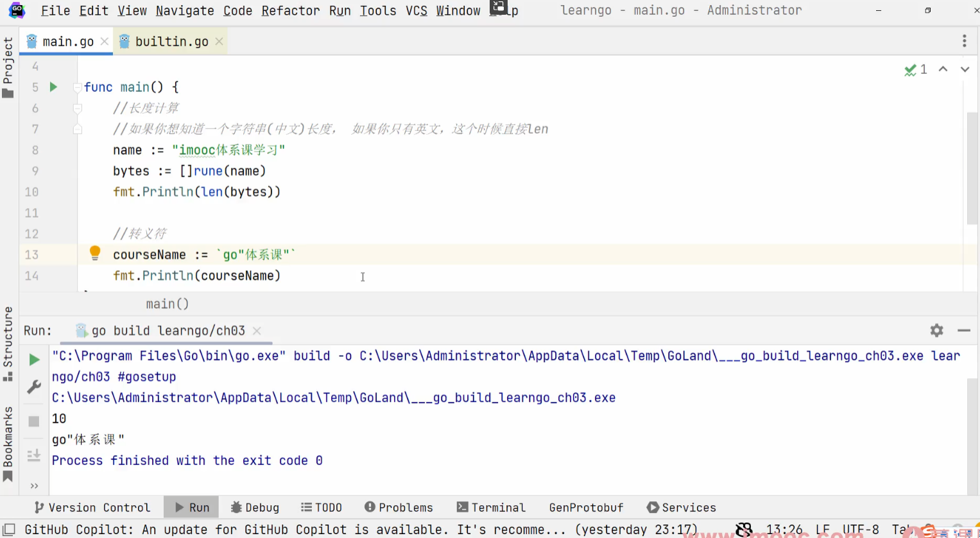Image resolution: width=980 pixels, height=538 pixels.
Task: Open the View menu
Action: pos(132,10)
